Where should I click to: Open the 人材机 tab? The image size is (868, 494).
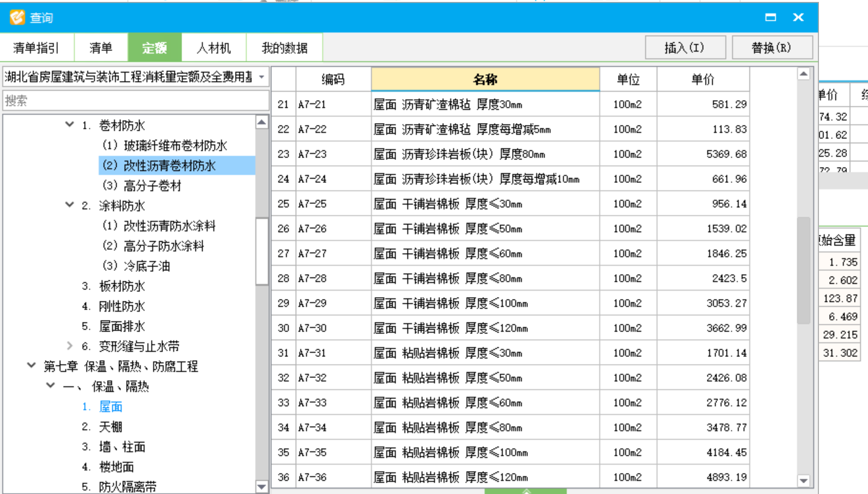213,48
